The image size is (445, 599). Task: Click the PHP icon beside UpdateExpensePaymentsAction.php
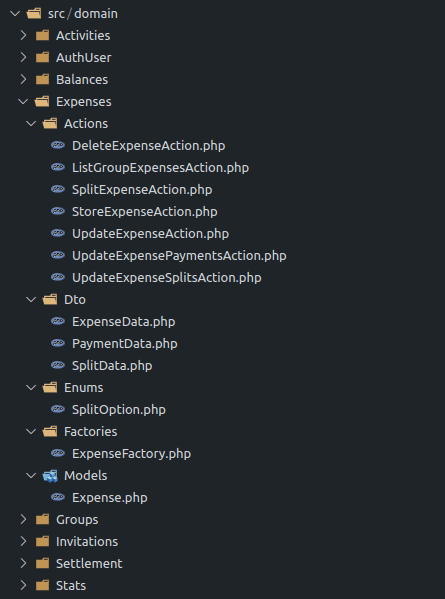pos(58,255)
